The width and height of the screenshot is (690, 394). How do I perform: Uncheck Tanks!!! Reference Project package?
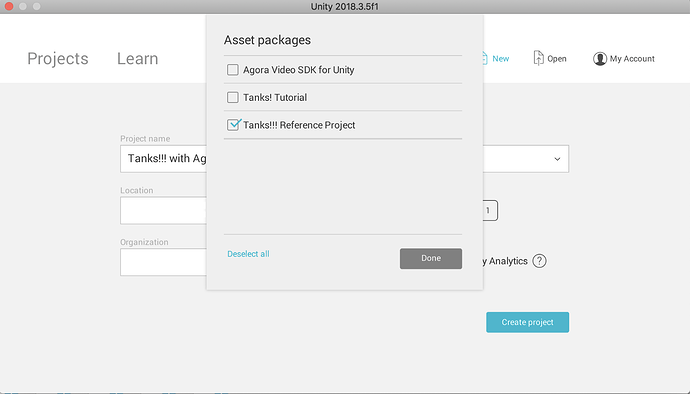pyautogui.click(x=233, y=125)
